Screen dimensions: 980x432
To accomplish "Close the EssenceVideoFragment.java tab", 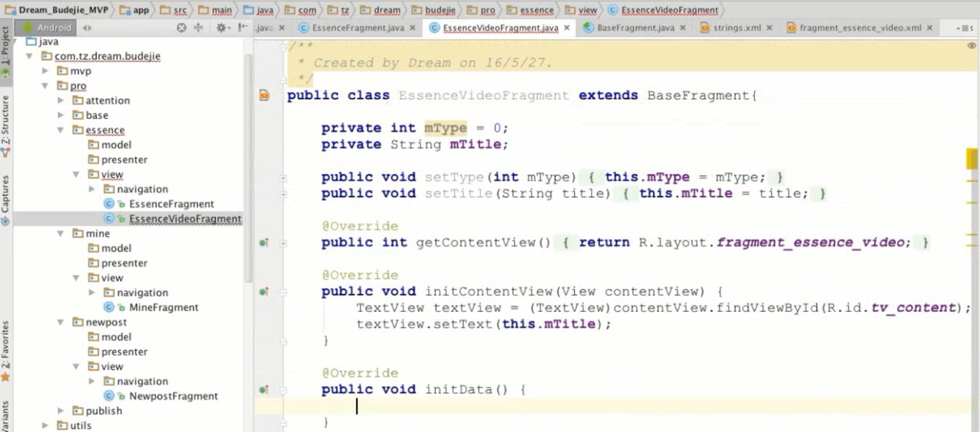I will coord(567,28).
